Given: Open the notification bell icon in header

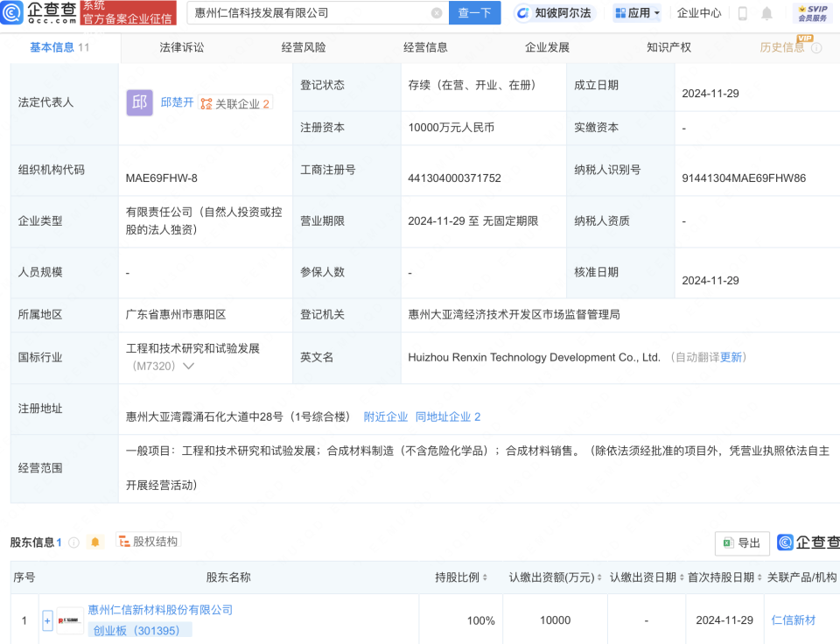Looking at the screenshot, I should click(x=766, y=13).
